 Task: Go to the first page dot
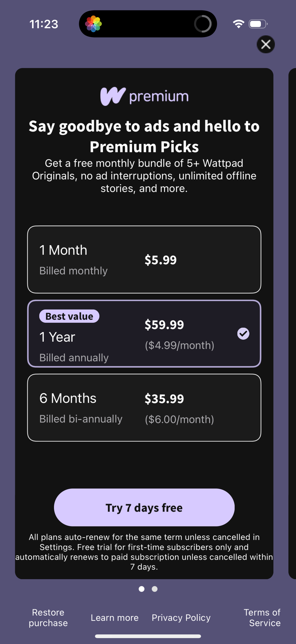141,589
